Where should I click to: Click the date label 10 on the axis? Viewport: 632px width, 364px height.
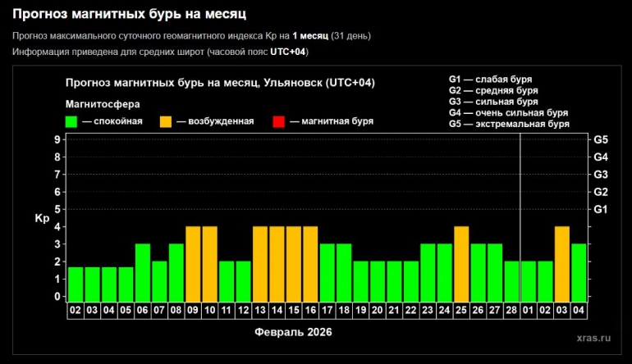tap(210, 312)
